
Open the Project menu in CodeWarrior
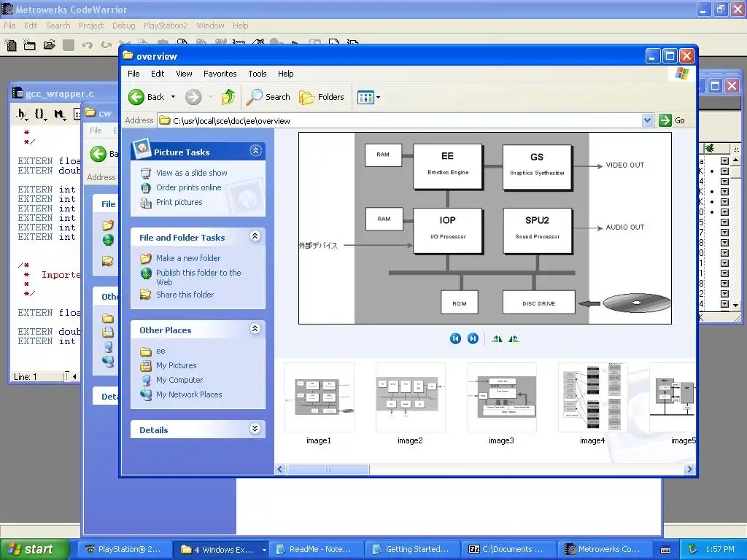(91, 26)
